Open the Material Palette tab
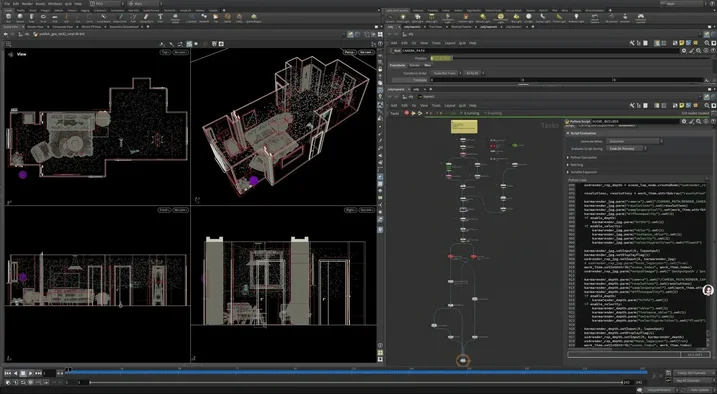Screen dimensions: 717x394 coord(461,27)
